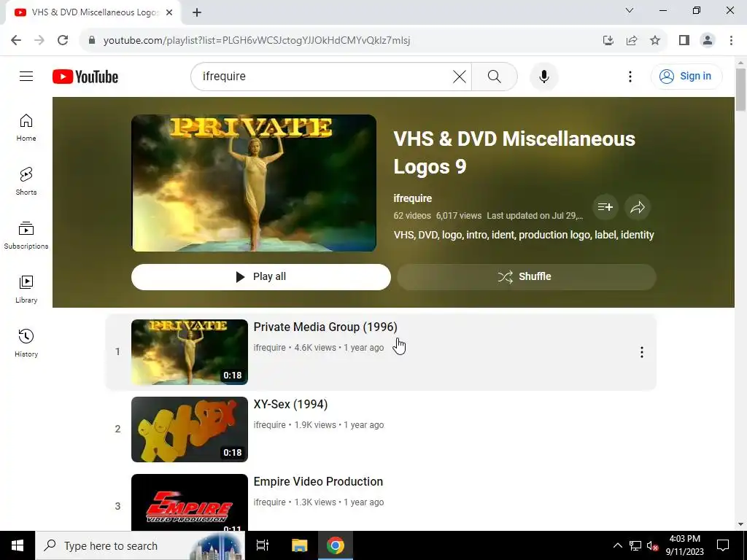Open History in the sidebar
747x560 pixels.
click(26, 343)
